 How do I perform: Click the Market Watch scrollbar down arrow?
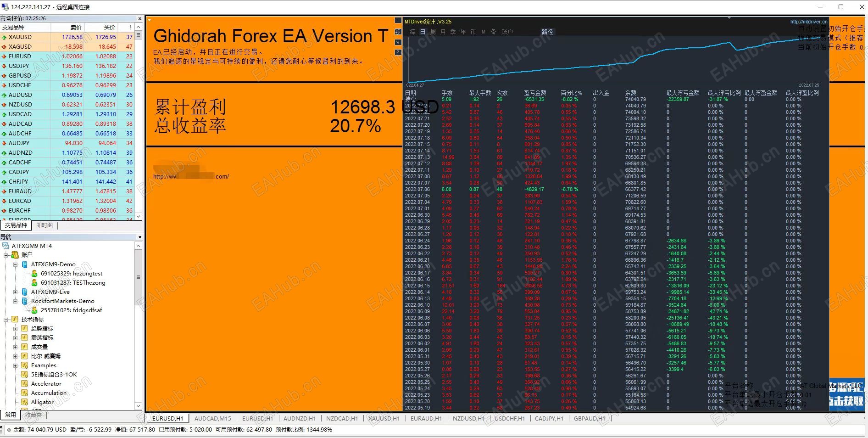click(x=139, y=216)
